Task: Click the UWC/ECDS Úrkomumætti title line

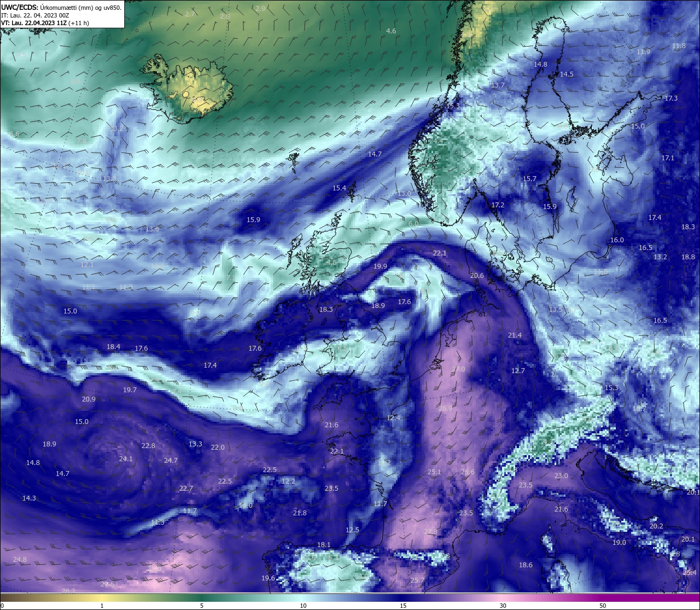Action: (x=61, y=8)
